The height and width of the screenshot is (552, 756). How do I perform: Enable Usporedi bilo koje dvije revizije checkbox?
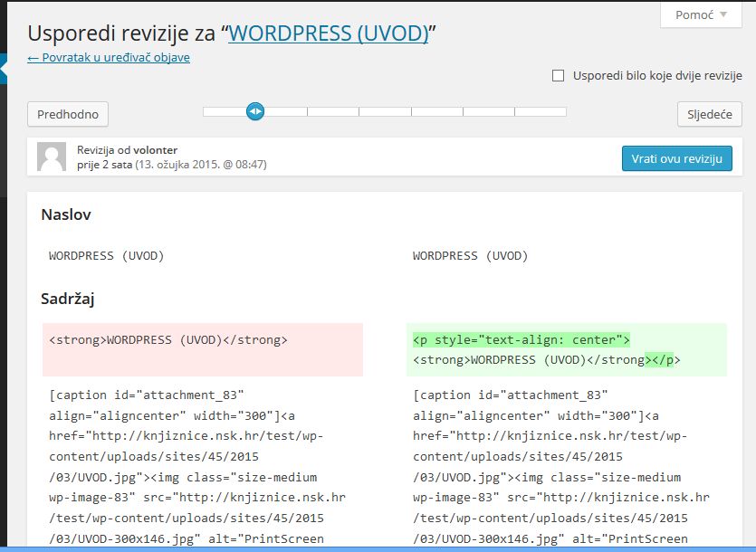558,76
